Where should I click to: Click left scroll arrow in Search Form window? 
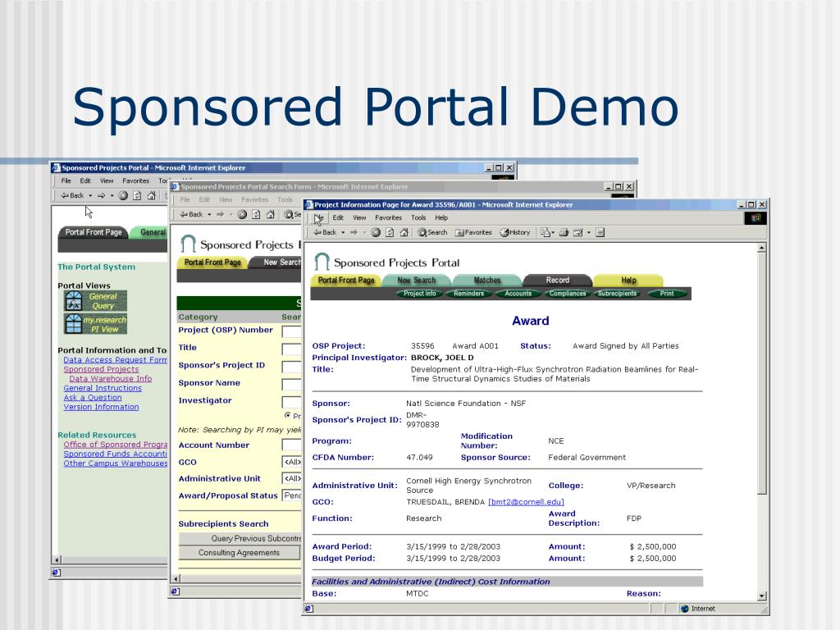click(x=176, y=578)
